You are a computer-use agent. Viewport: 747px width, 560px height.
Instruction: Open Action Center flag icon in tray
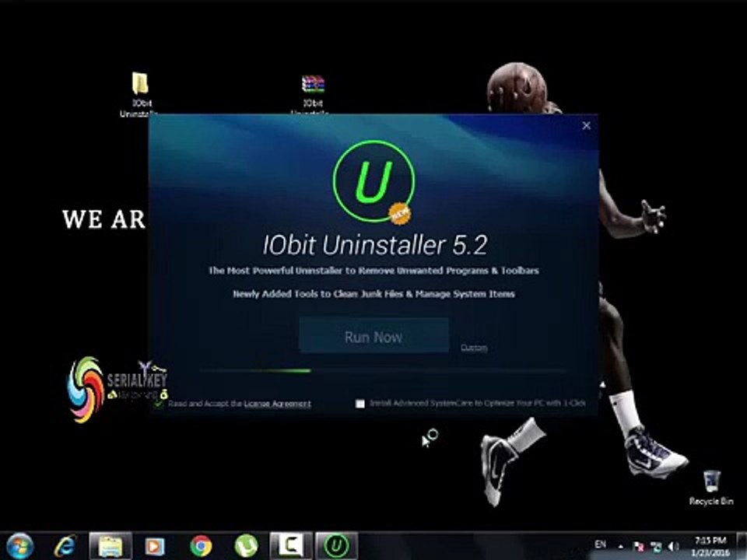click(x=638, y=547)
